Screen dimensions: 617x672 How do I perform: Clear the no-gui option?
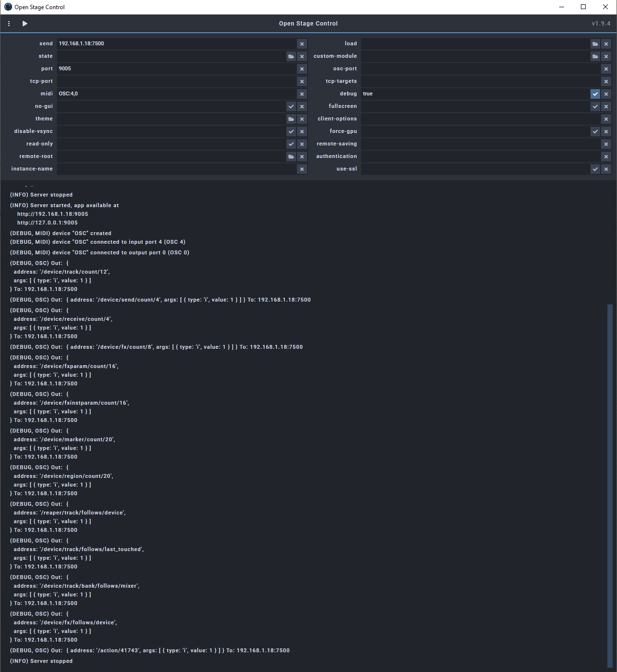tap(302, 106)
